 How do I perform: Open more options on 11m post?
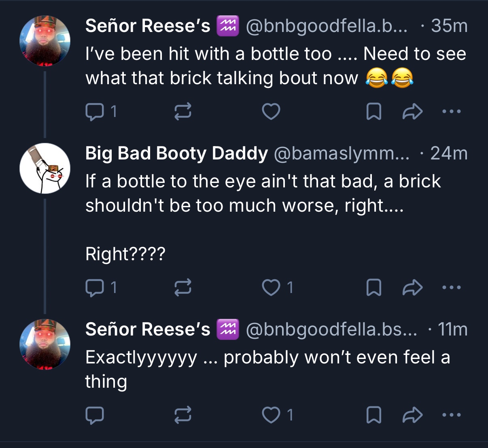tap(452, 415)
